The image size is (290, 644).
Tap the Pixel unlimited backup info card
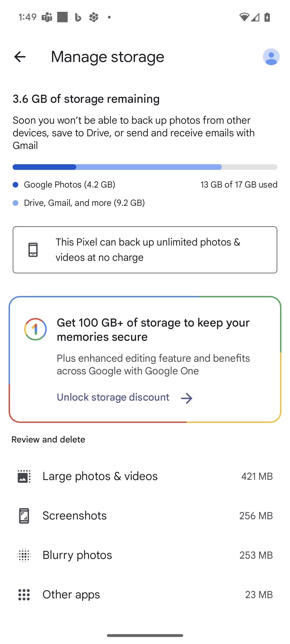[145, 250]
